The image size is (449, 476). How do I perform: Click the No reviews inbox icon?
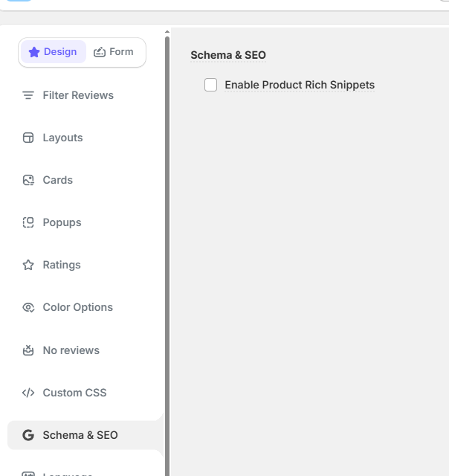[x=28, y=350]
